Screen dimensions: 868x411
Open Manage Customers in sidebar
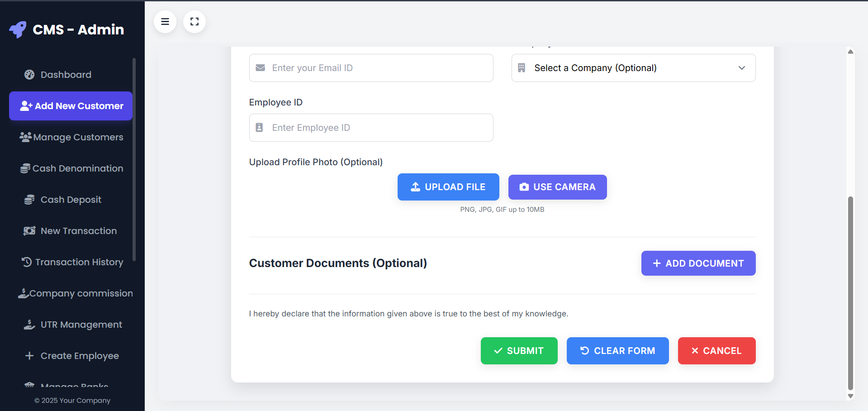[x=71, y=137]
